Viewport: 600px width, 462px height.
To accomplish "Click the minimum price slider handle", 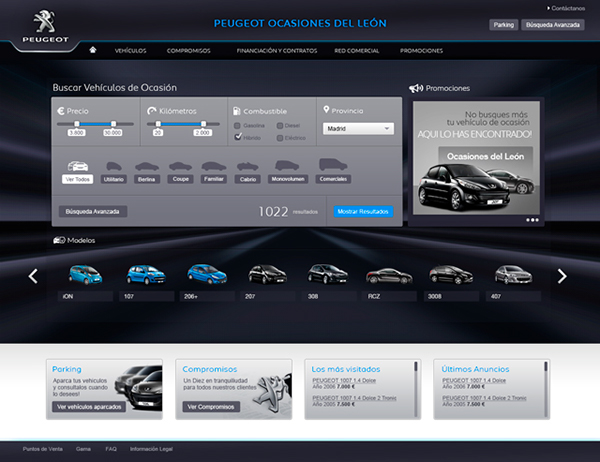I will [77, 124].
